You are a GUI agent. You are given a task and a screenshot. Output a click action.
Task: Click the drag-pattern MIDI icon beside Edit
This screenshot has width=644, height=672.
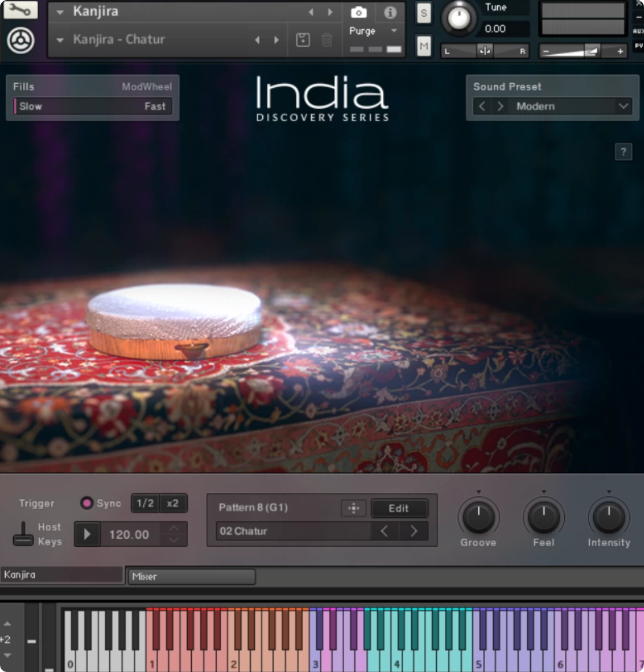(353, 508)
